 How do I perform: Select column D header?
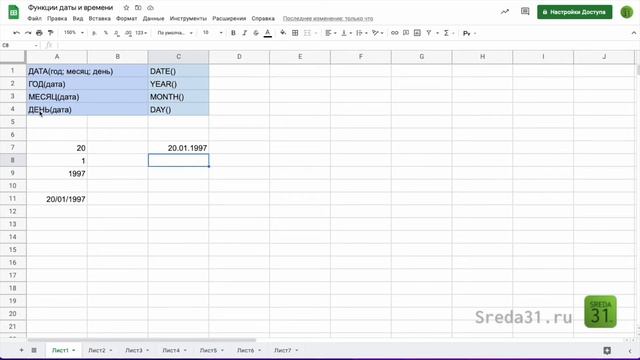[239, 57]
